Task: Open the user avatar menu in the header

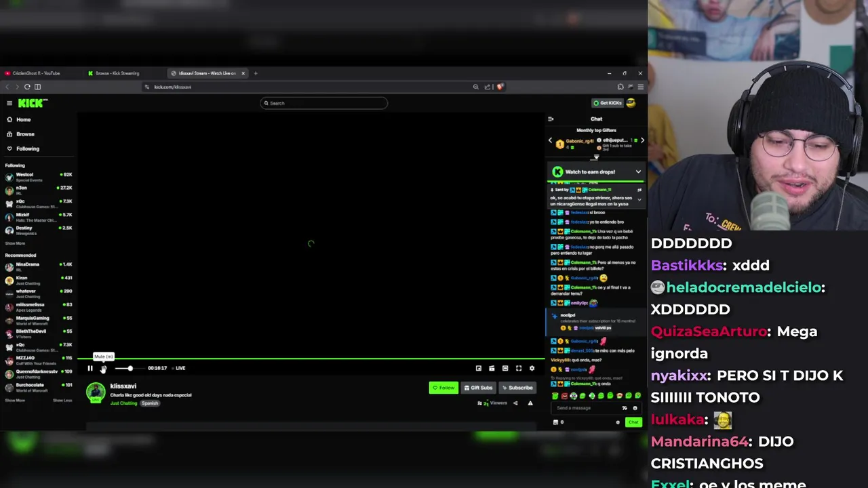Action: [x=631, y=103]
